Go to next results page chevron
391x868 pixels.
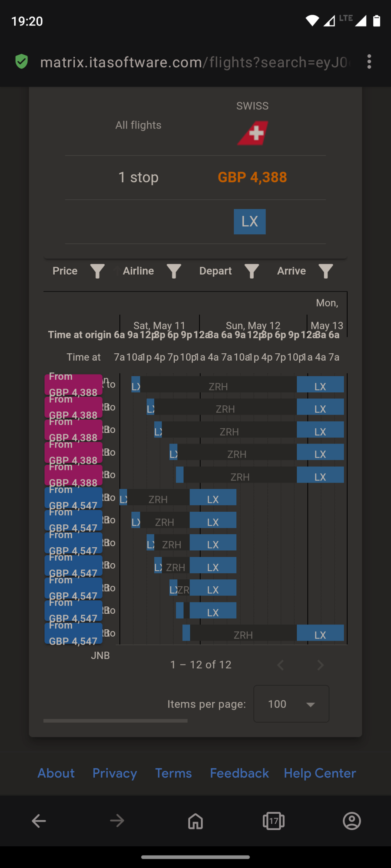click(x=321, y=665)
